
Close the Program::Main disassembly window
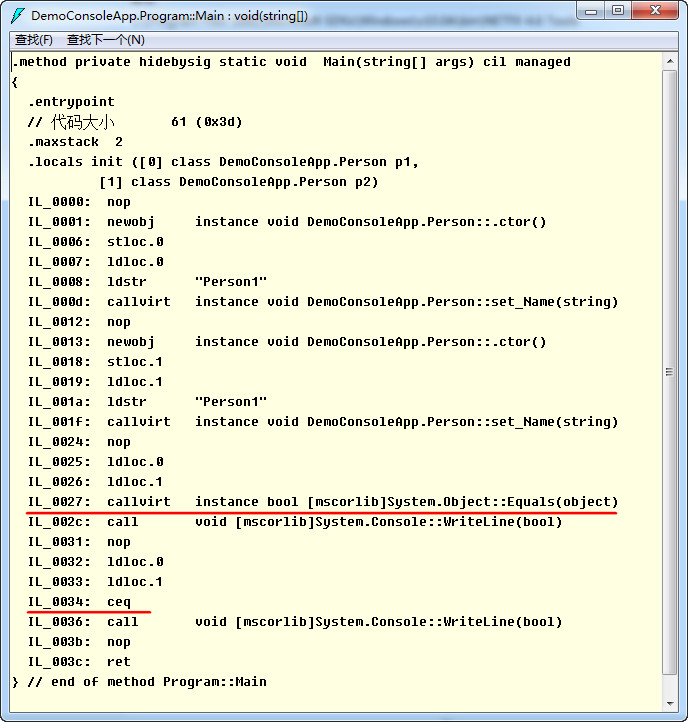[654, 11]
